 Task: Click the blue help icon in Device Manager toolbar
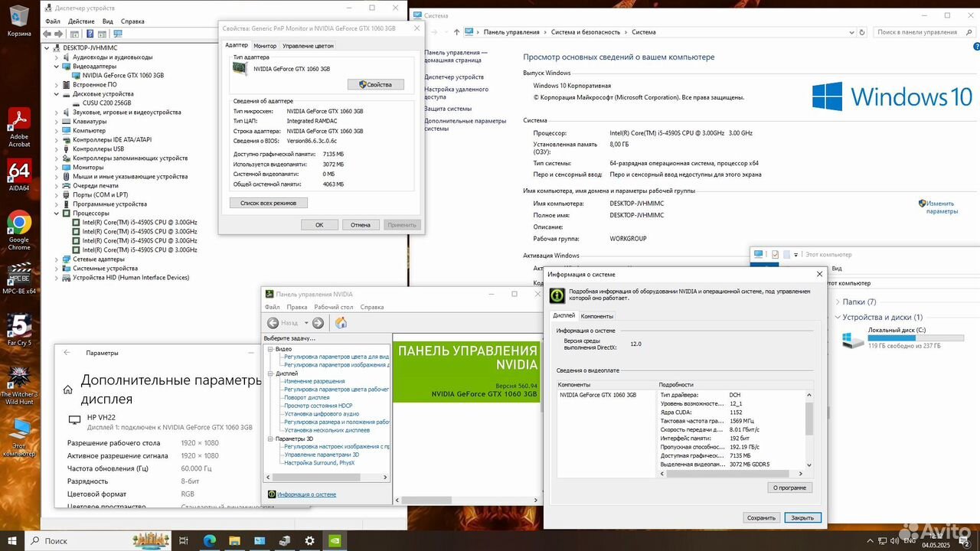[90, 34]
